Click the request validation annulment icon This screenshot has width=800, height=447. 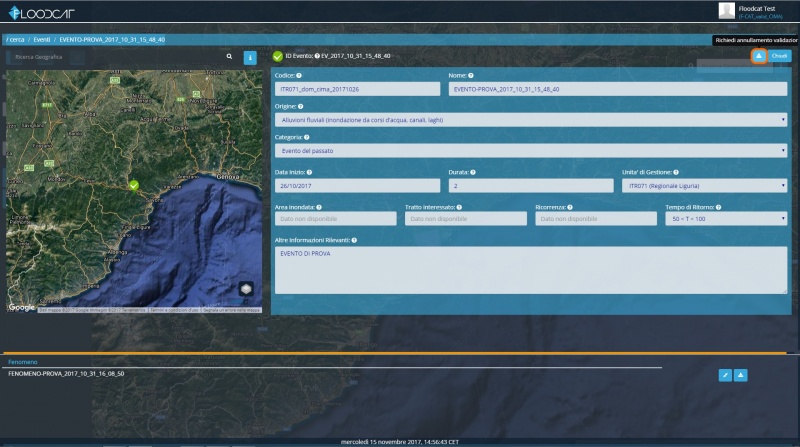click(758, 56)
